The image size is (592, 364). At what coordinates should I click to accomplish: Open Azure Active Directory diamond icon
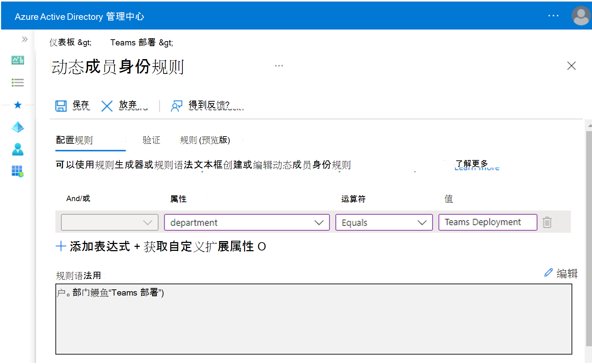pyautogui.click(x=18, y=127)
